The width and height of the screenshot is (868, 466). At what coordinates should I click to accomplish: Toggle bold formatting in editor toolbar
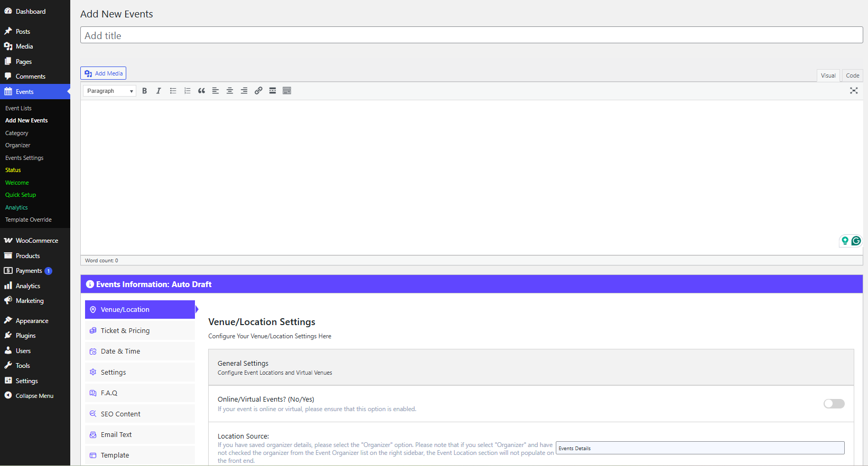point(144,91)
